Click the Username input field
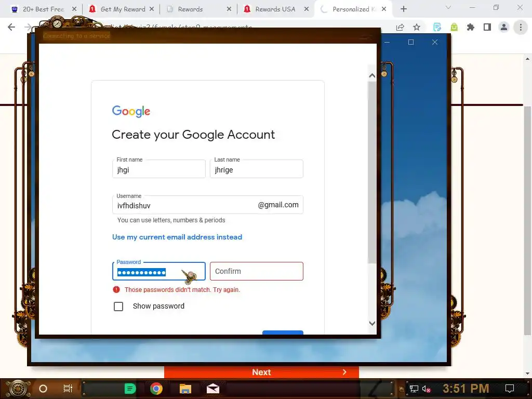Image resolution: width=532 pixels, height=399 pixels. pos(208,205)
